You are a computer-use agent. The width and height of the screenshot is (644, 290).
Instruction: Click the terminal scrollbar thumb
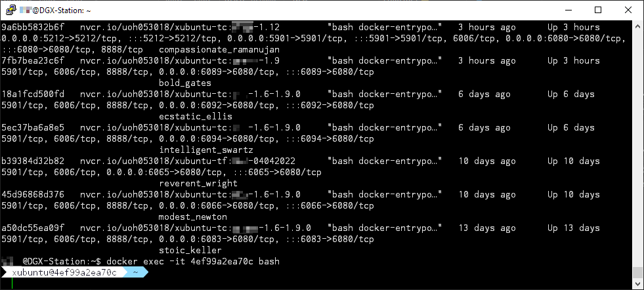pos(637,272)
